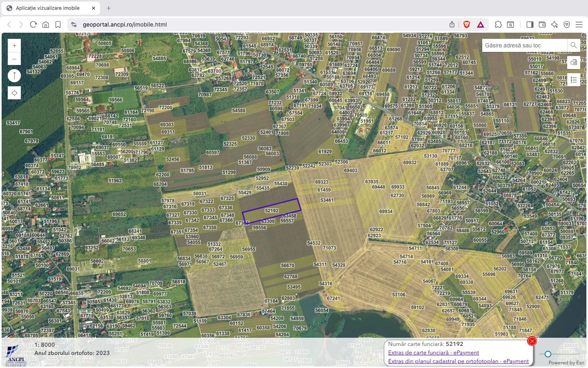Find my location on the map
The width and height of the screenshot is (588, 368).
click(x=14, y=93)
